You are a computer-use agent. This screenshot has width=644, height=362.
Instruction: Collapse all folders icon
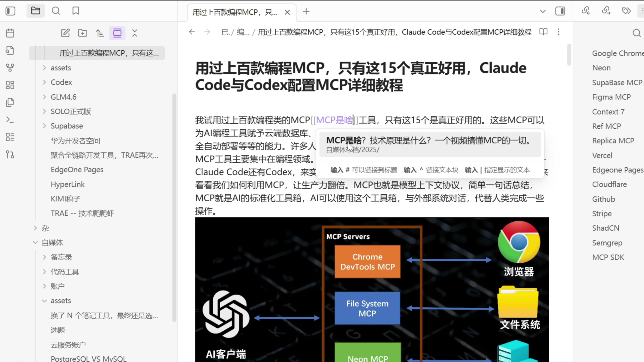tap(135, 33)
